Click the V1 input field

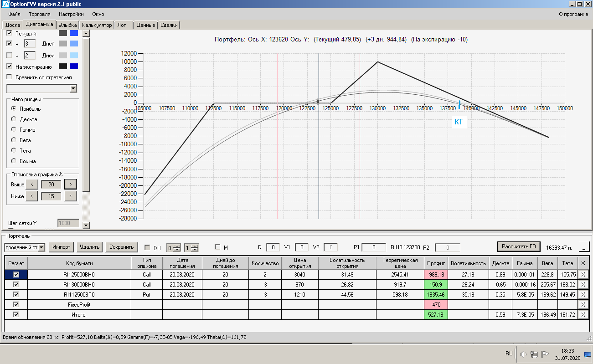[x=302, y=247]
